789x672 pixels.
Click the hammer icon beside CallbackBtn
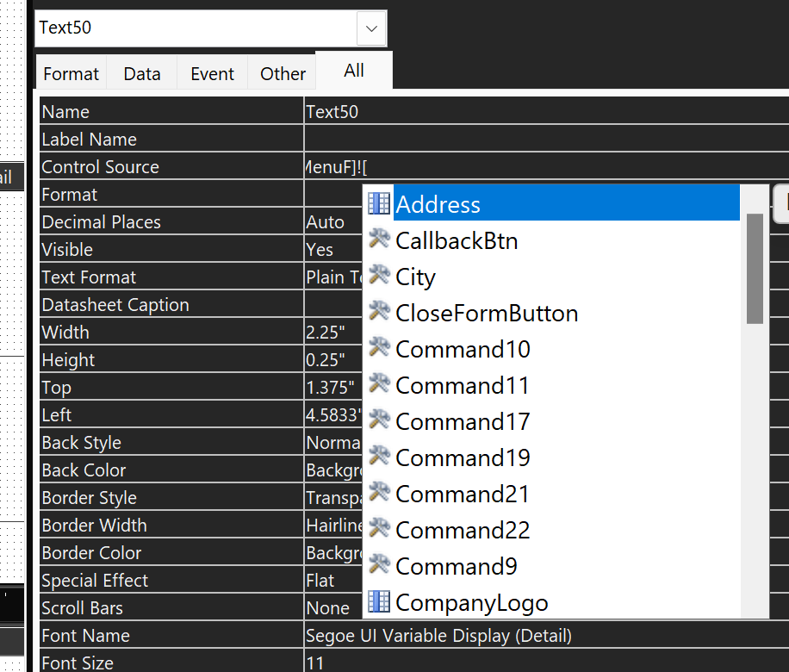379,240
